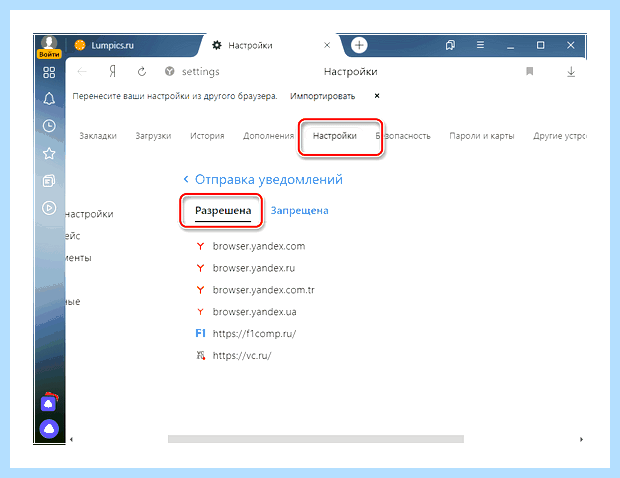Open Пароли и карты section

tap(482, 136)
